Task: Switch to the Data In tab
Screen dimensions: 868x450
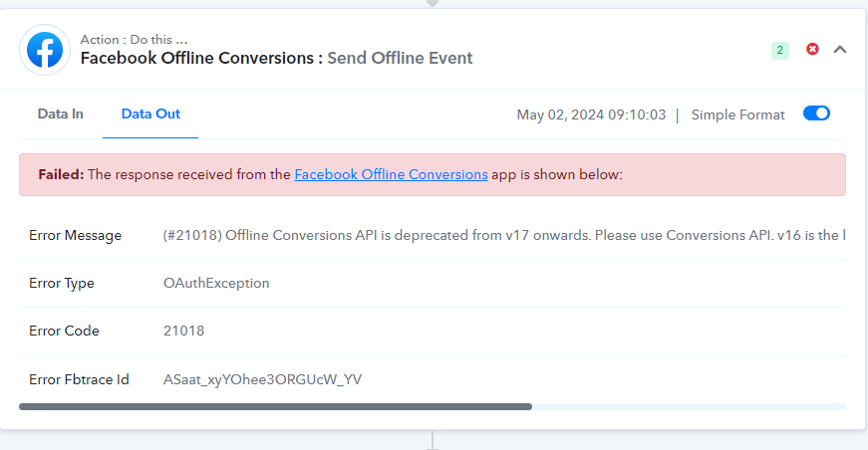Action: [x=61, y=113]
